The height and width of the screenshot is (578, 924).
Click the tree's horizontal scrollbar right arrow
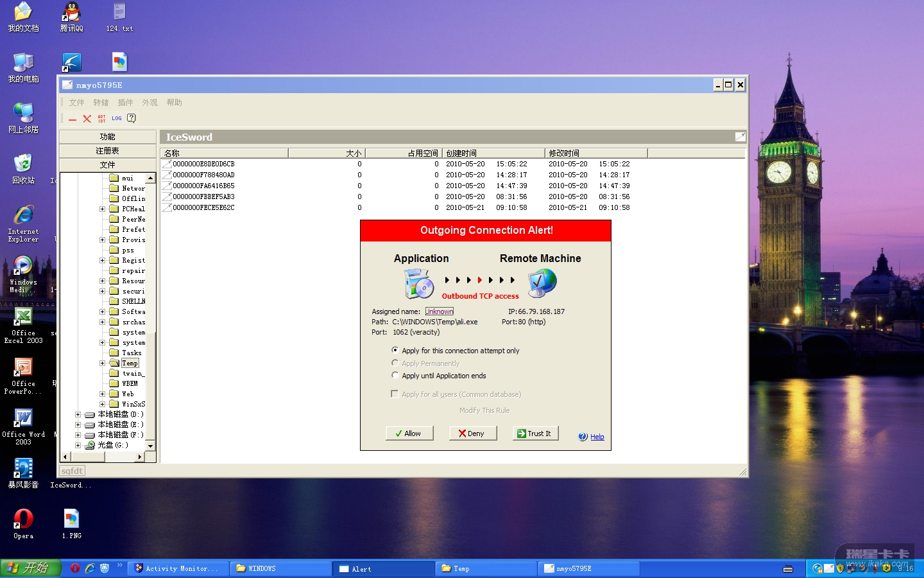click(x=140, y=457)
